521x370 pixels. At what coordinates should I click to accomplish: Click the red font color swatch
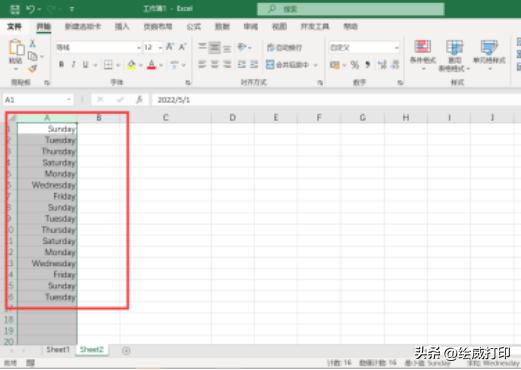pyautogui.click(x=151, y=64)
